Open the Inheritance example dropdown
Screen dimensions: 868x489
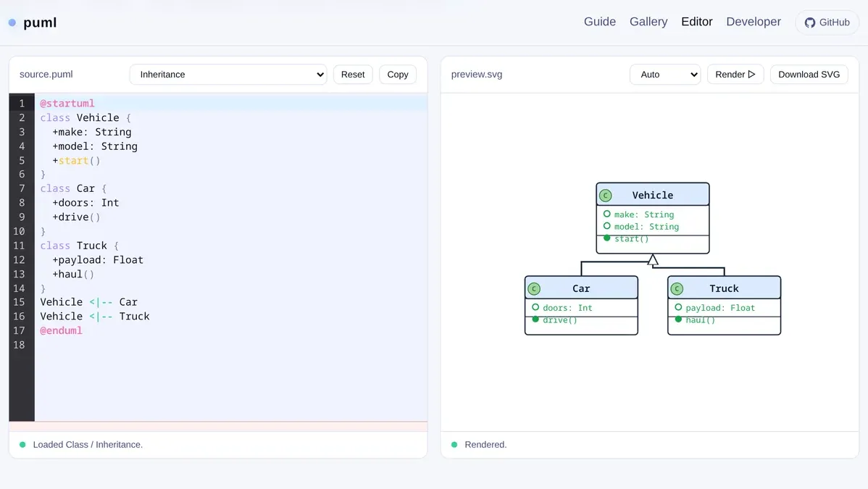tap(228, 74)
